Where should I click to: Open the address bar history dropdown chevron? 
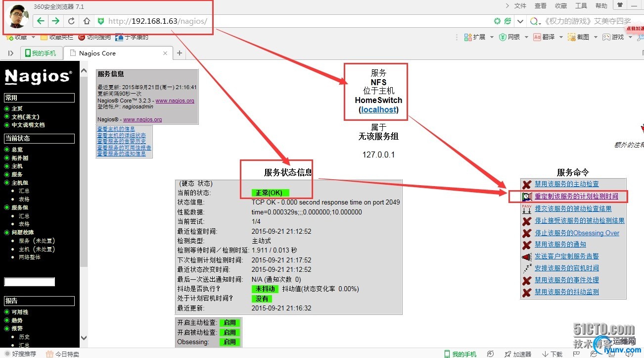520,21
